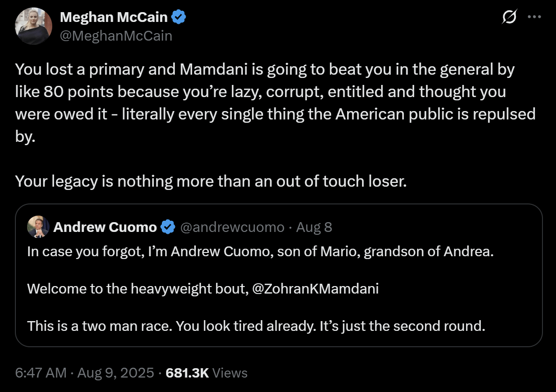Click the word Views beside 681.3K
556x392 pixels.
tap(230, 373)
